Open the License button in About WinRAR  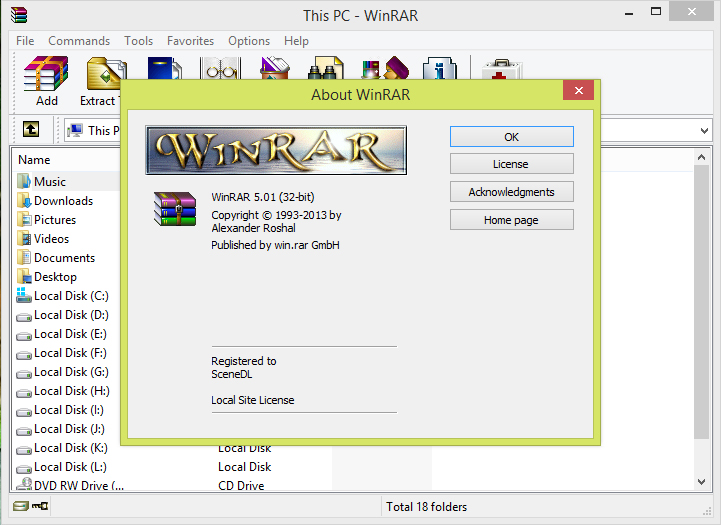pos(512,164)
